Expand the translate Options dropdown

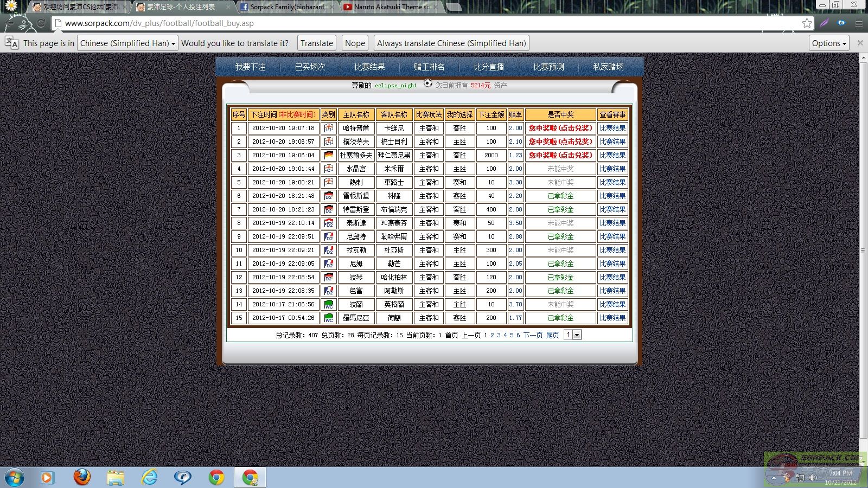point(828,43)
